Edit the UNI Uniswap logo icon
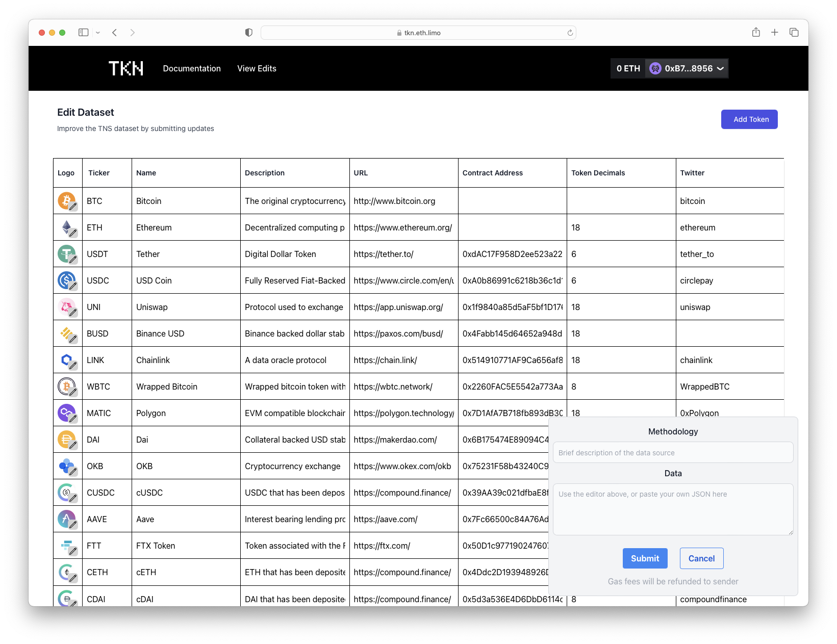This screenshot has width=837, height=644. (x=73, y=313)
